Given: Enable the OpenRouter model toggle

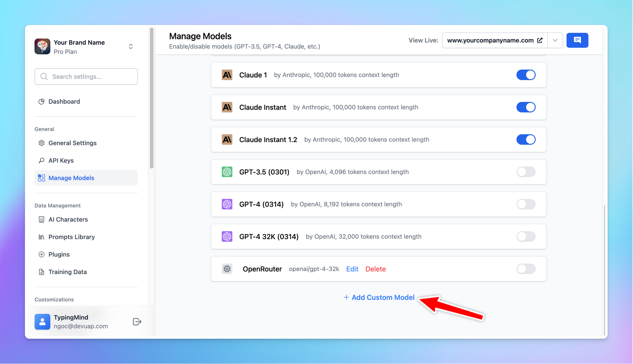Looking at the screenshot, I should pos(526,269).
